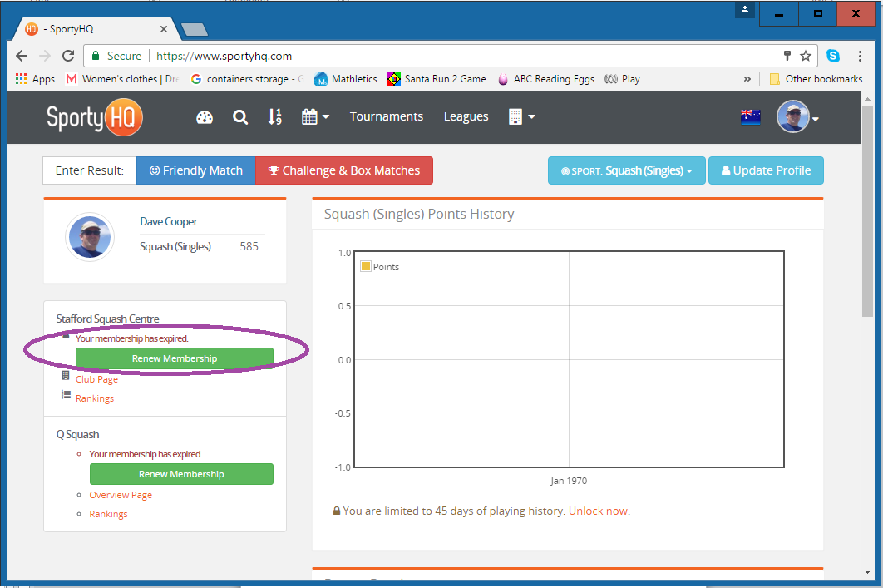Open the Sport: Squash (Singles) dropdown
Image resolution: width=883 pixels, height=588 pixels.
tap(626, 170)
